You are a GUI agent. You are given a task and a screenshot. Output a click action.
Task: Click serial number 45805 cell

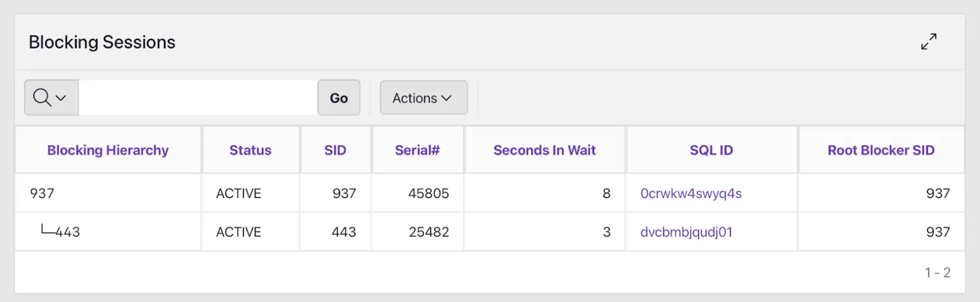click(x=428, y=194)
